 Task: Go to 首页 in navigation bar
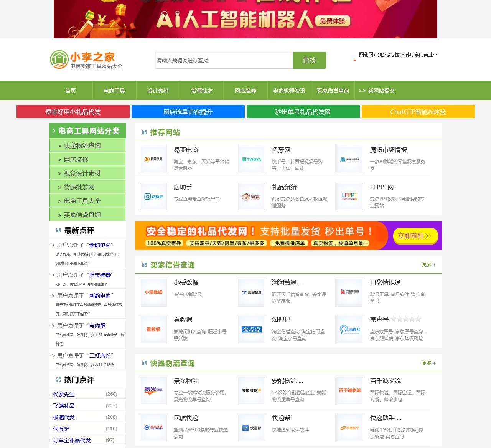point(71,91)
